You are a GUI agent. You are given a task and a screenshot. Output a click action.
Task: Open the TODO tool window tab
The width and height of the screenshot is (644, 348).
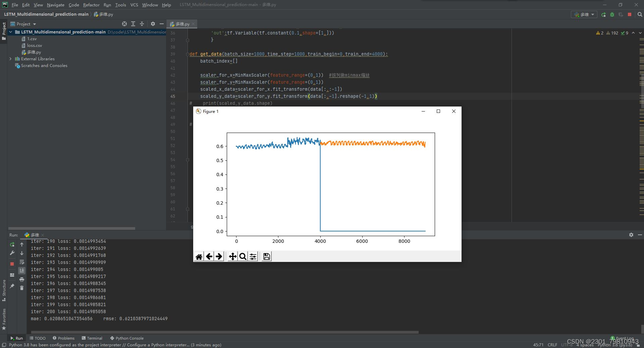point(38,338)
